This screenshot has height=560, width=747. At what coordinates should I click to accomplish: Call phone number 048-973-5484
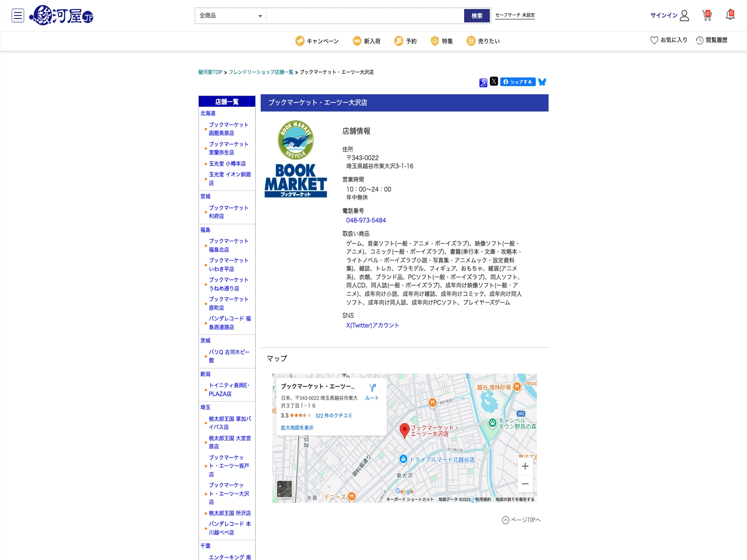pos(366,220)
